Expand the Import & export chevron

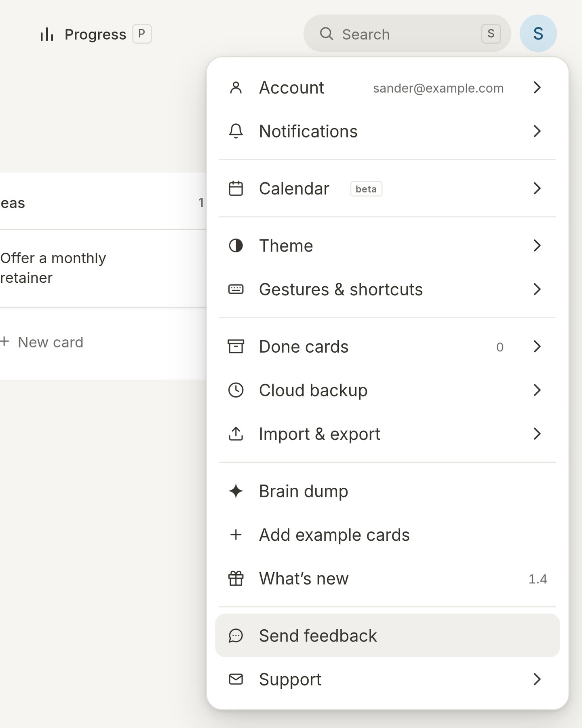[x=537, y=434]
